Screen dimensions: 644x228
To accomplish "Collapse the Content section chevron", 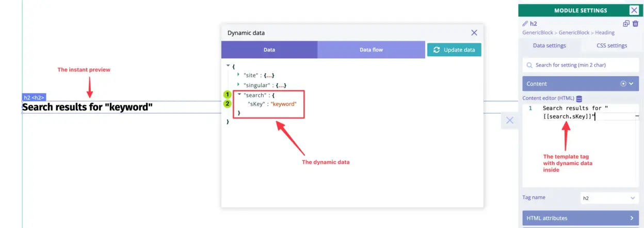I will pos(631,84).
